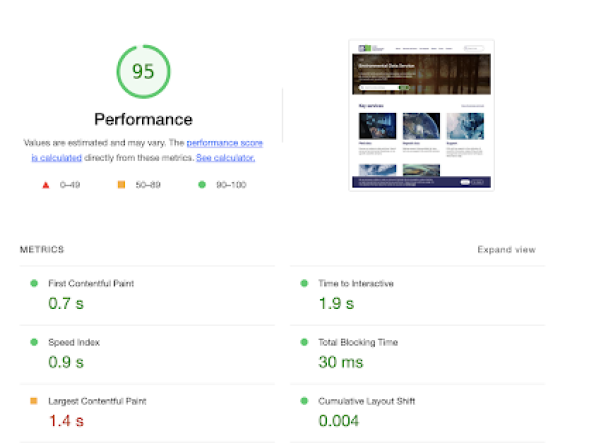This screenshot has width=590, height=443.
Task: Click the Expand view button
Action: click(506, 250)
